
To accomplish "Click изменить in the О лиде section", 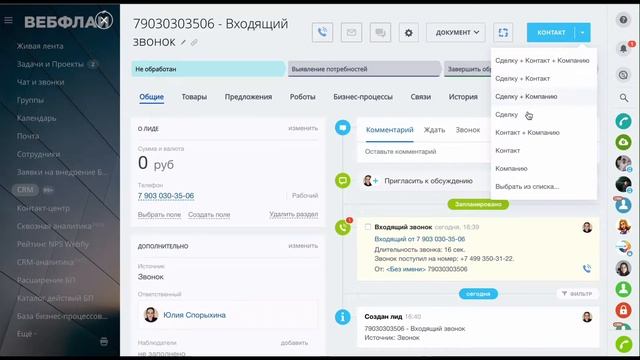I will 303,128.
